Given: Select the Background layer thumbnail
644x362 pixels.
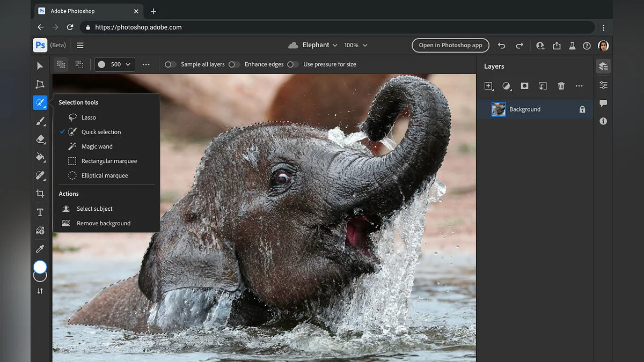Looking at the screenshot, I should click(x=499, y=109).
